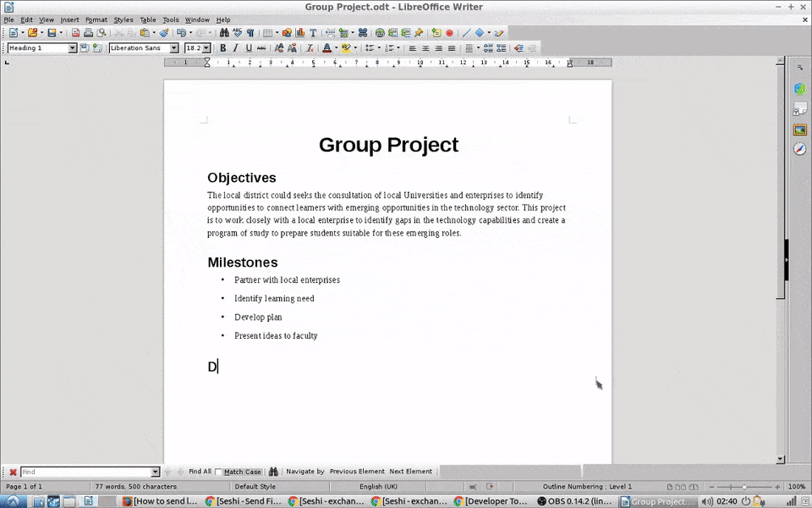Open the font size dropdown
The image size is (812, 508).
[205, 47]
